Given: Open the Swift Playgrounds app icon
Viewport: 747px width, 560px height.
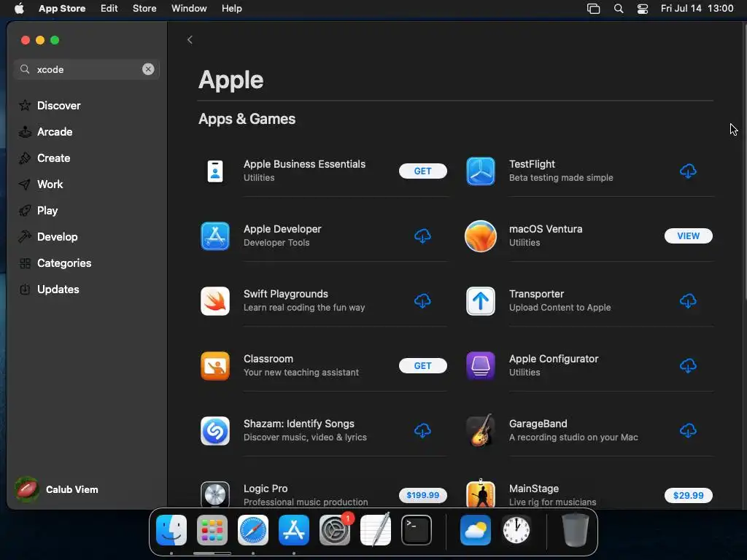Looking at the screenshot, I should (215, 301).
